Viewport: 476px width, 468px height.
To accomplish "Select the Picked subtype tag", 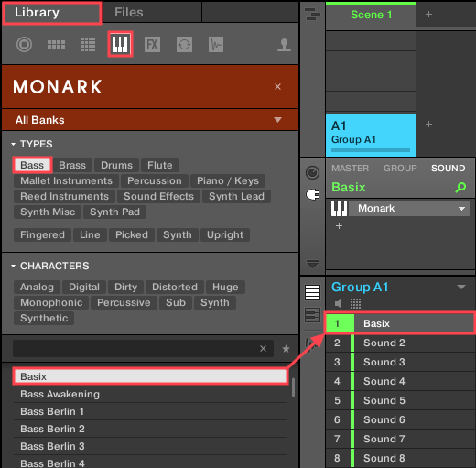I will tap(132, 234).
